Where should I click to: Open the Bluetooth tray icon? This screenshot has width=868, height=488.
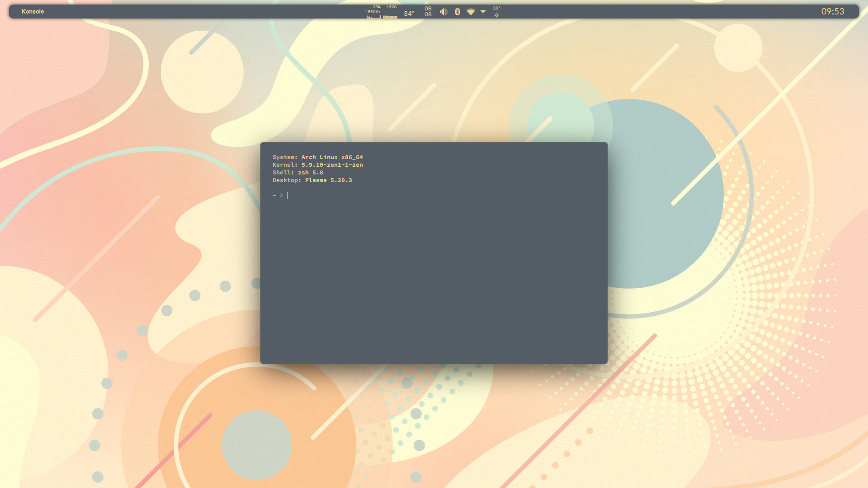point(457,12)
